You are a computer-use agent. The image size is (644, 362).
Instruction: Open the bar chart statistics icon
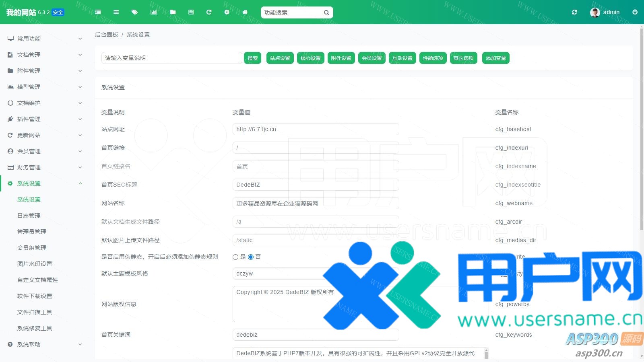point(153,12)
